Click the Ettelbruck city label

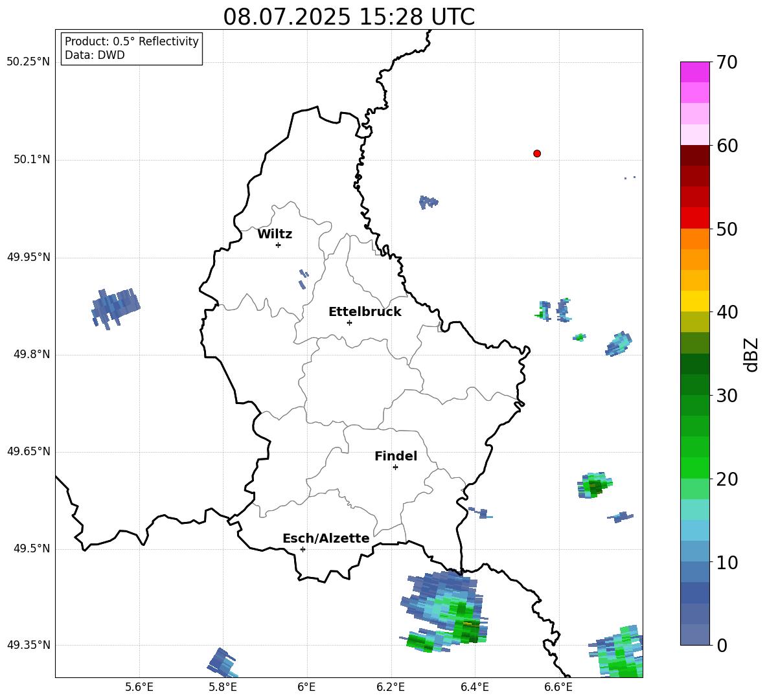(365, 312)
